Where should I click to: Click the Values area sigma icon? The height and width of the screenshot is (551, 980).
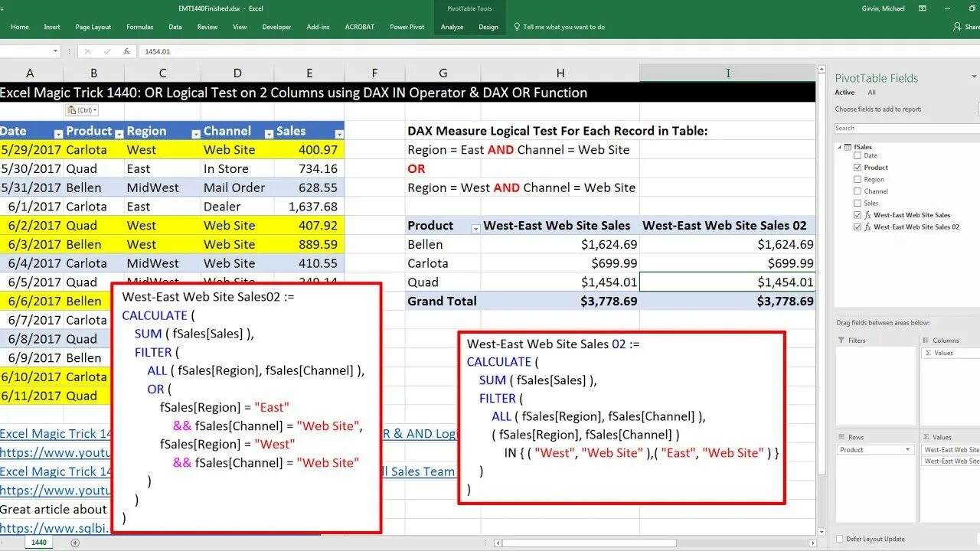tap(926, 437)
